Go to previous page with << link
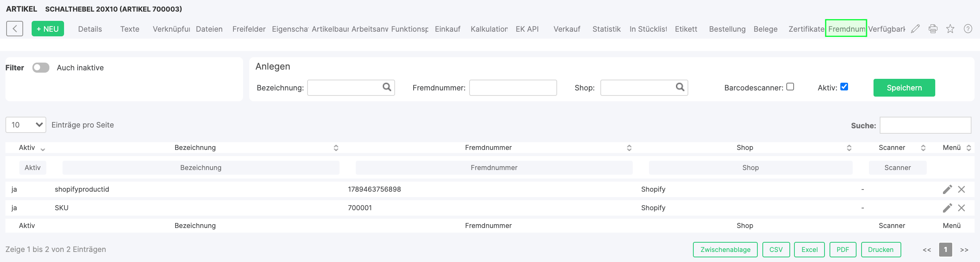The image size is (980, 262). tap(927, 250)
